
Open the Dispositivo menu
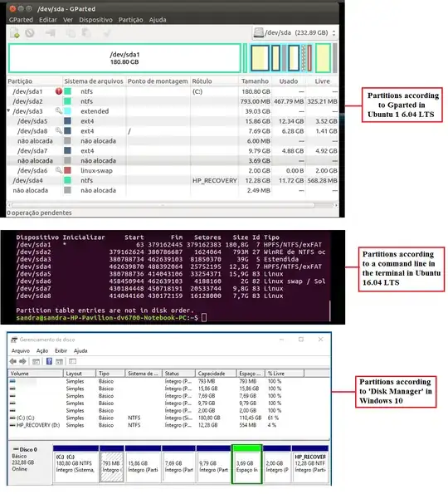pos(95,20)
